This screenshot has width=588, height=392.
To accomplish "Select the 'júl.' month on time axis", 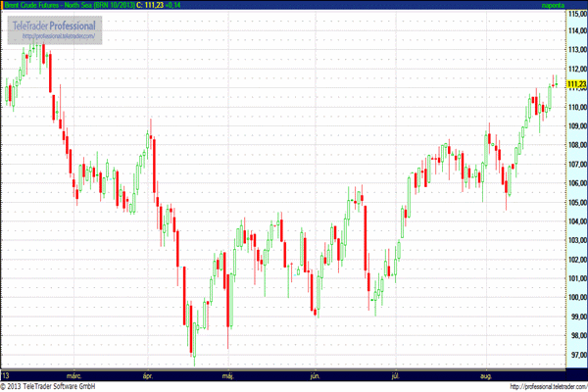I will (x=396, y=374).
